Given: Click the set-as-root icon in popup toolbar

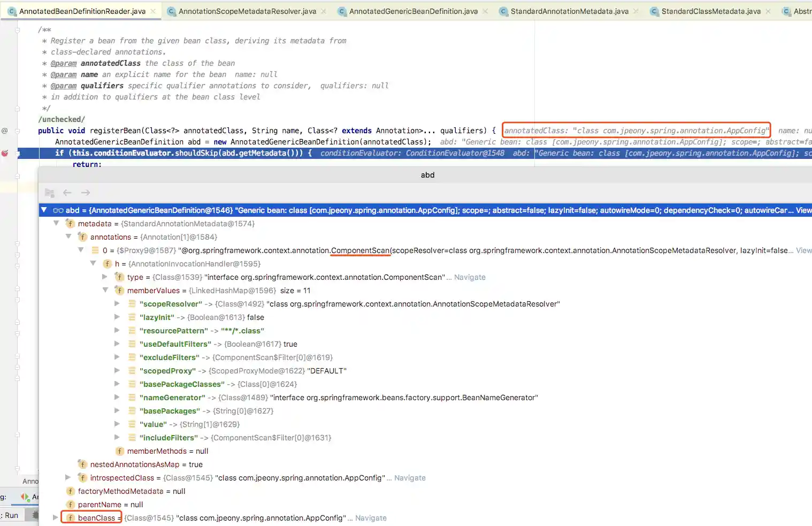Looking at the screenshot, I should [x=50, y=193].
